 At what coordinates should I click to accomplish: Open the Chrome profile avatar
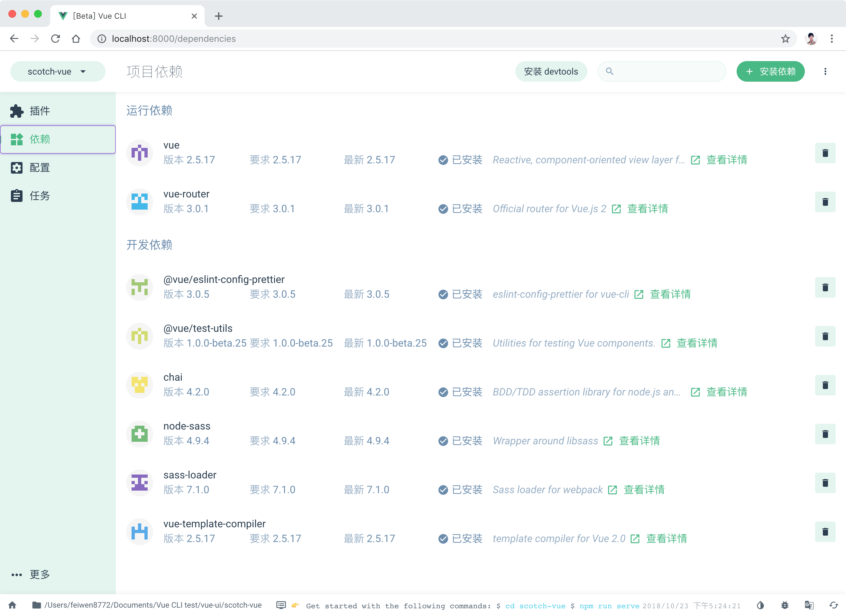(811, 38)
